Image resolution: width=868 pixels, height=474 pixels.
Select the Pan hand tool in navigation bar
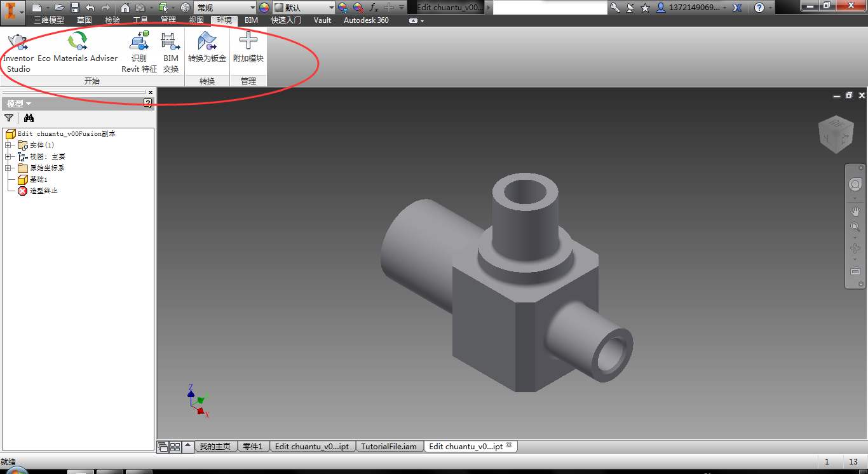click(855, 211)
